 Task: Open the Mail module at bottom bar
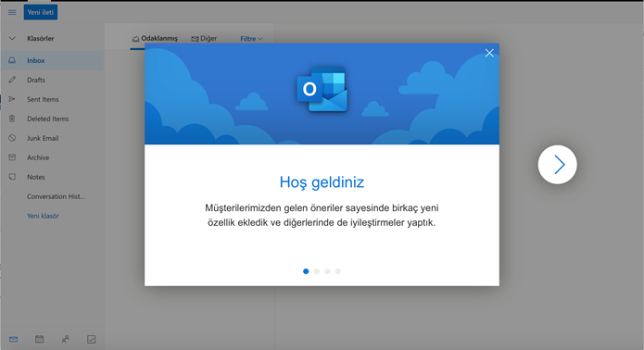14,339
